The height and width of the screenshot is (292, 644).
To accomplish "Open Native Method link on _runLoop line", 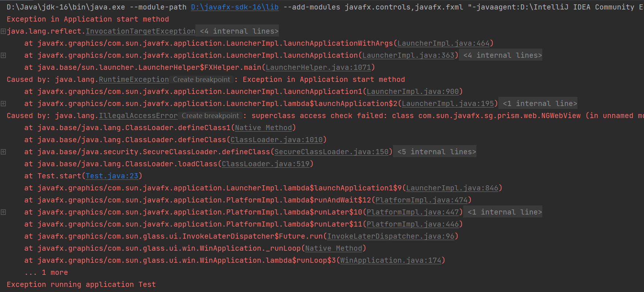I will [334, 249].
